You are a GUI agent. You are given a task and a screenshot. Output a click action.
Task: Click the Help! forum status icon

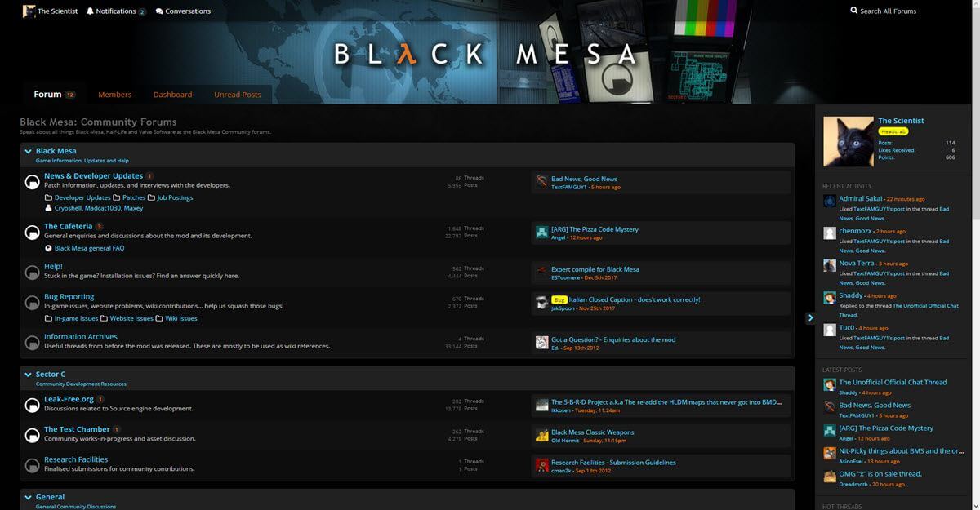32,273
